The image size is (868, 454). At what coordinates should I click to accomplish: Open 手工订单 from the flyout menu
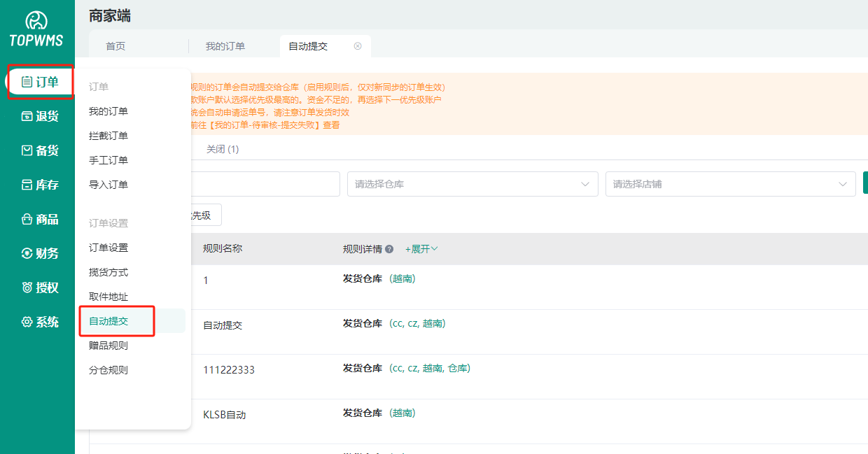(108, 160)
